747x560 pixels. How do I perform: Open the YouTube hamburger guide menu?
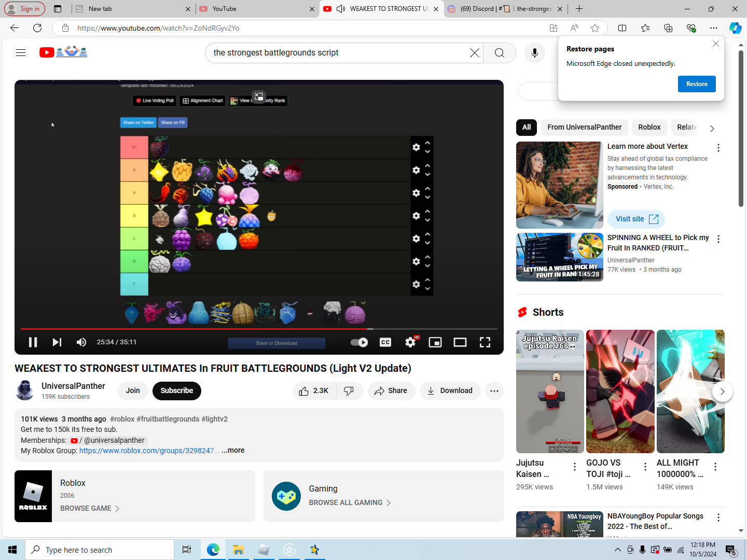21,52
